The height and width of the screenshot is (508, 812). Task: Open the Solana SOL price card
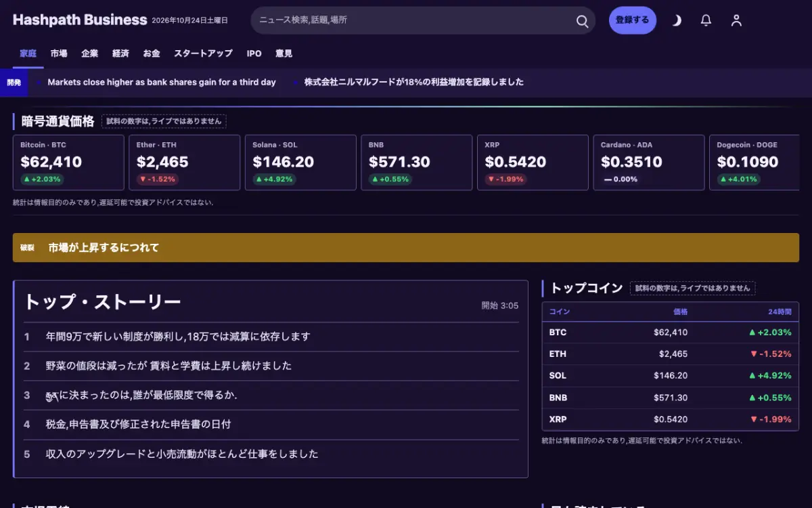tap(300, 163)
